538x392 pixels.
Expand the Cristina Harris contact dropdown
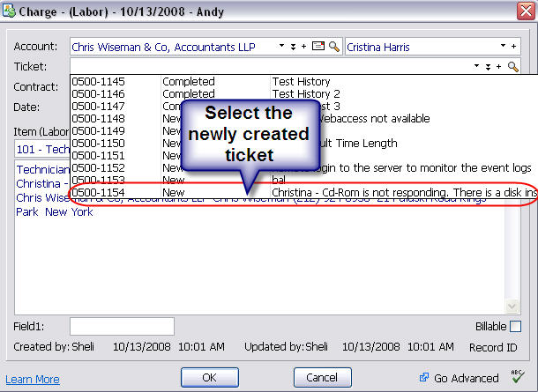504,46
